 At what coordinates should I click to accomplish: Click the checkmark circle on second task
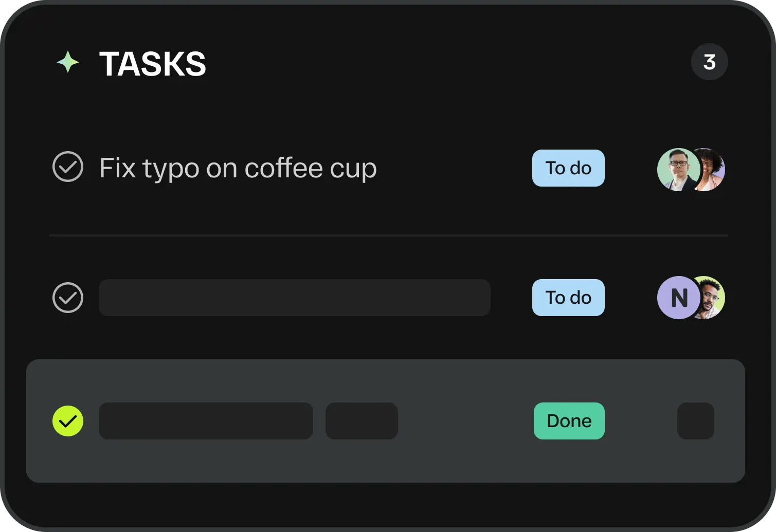point(67,298)
